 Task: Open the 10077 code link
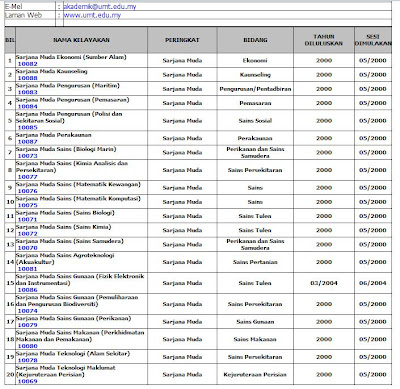click(x=28, y=177)
